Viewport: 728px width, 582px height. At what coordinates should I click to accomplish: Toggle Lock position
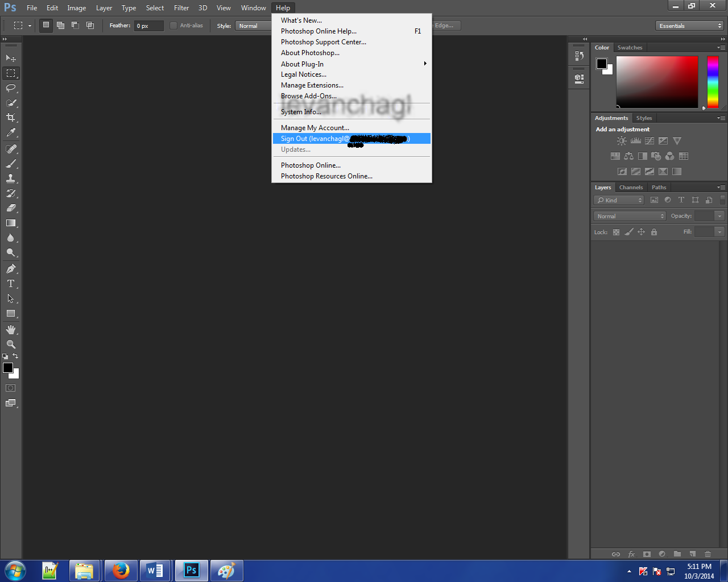[641, 232]
